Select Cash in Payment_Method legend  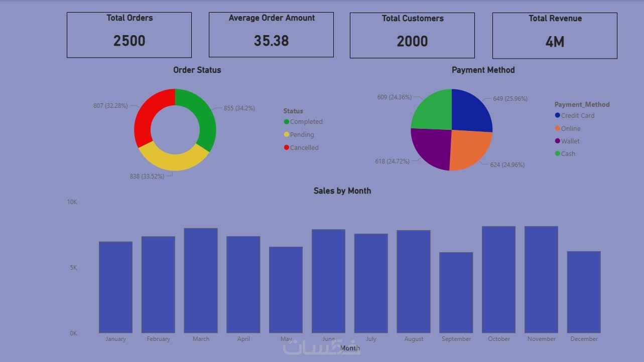[x=565, y=154]
